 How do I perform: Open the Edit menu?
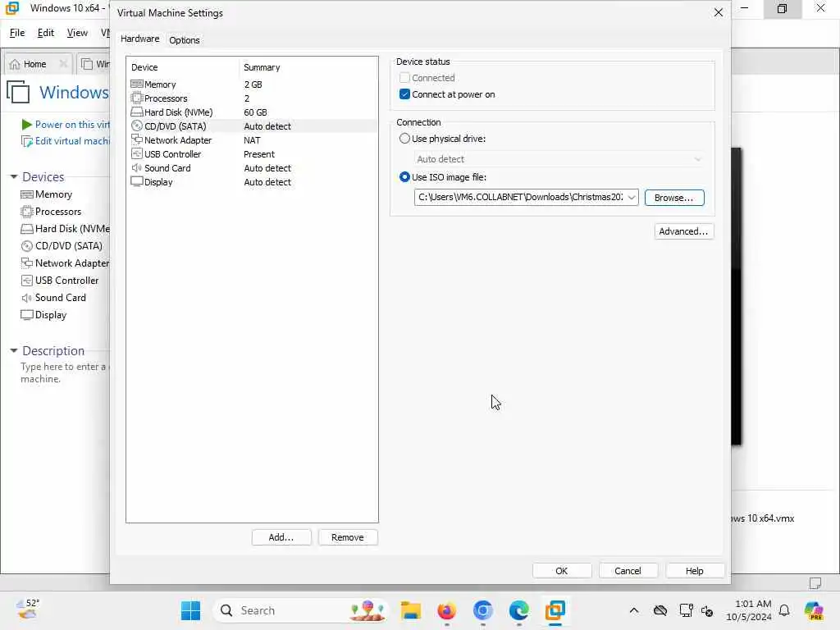(46, 33)
